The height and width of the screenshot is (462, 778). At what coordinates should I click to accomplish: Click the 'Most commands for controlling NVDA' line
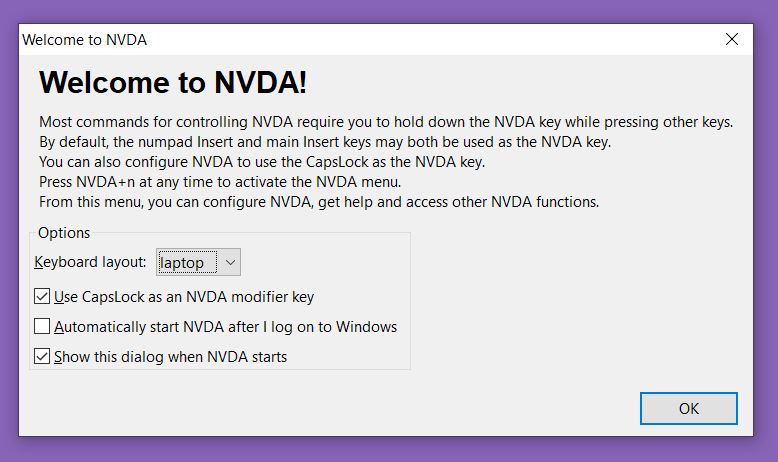tap(385, 122)
